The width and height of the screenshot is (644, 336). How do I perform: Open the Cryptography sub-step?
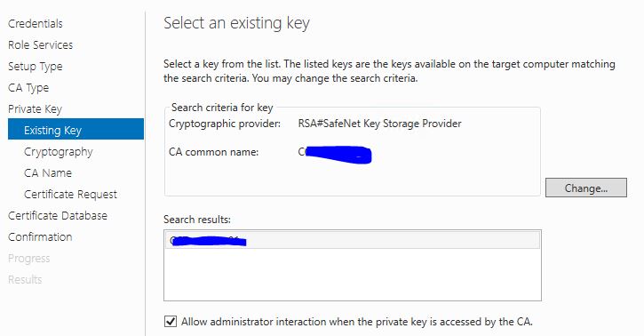(59, 152)
